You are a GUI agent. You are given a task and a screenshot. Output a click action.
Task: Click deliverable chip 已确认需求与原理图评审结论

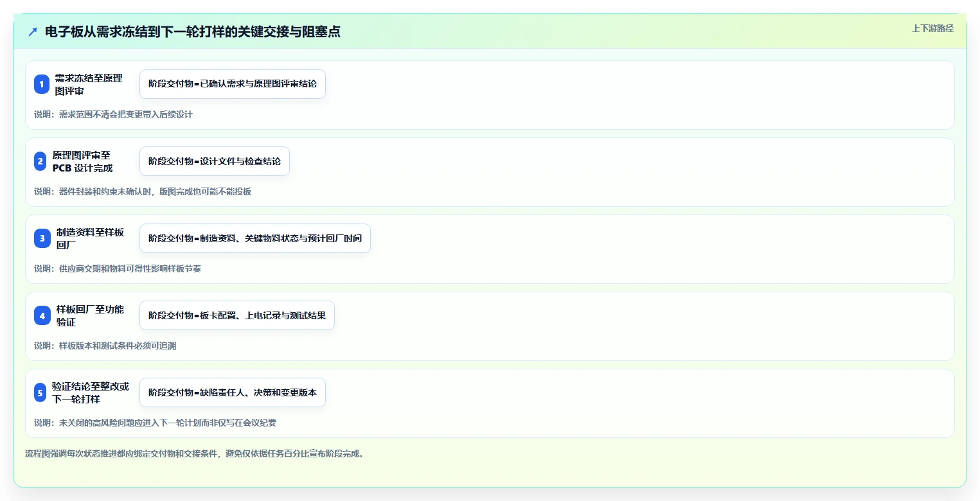[x=233, y=84]
